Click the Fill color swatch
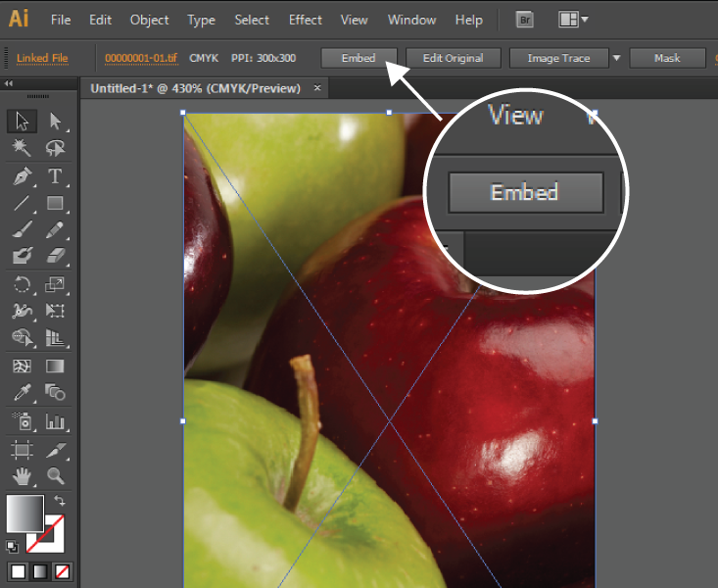 tap(25, 513)
